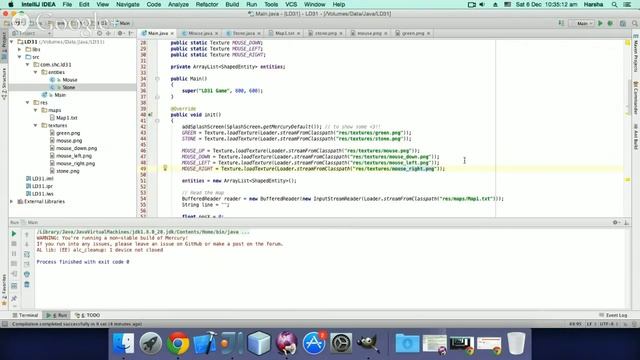Hide the Run panel with the hide icon
The width and height of the screenshot is (640, 360).
[627, 222]
